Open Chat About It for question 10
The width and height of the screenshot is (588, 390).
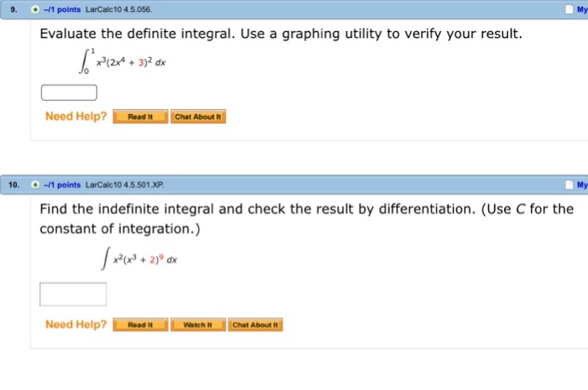255,324
